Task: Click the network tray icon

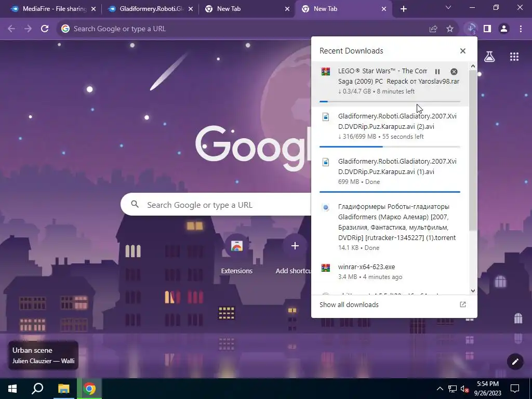Action: 453,389
